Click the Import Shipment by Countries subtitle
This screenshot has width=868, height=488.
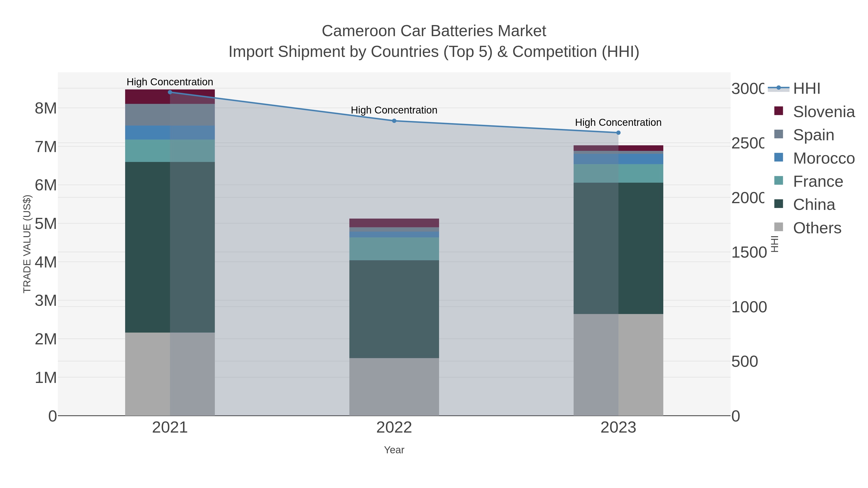(434, 52)
